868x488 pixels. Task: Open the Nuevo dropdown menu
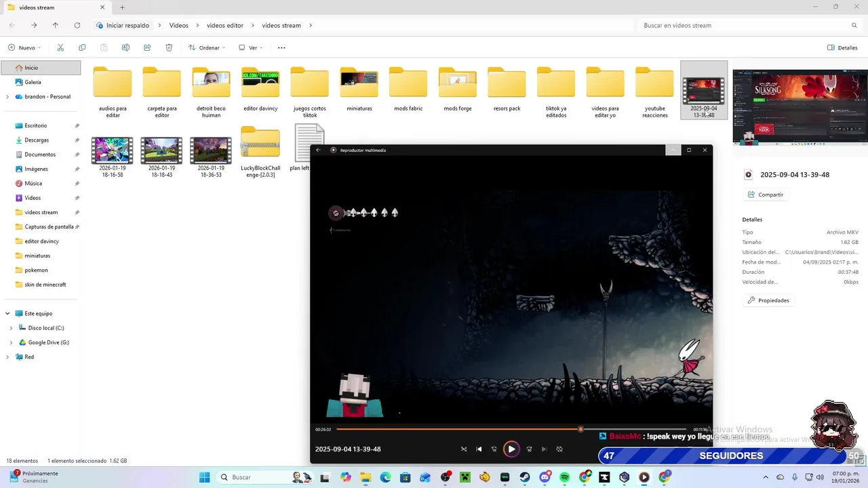pyautogui.click(x=24, y=47)
